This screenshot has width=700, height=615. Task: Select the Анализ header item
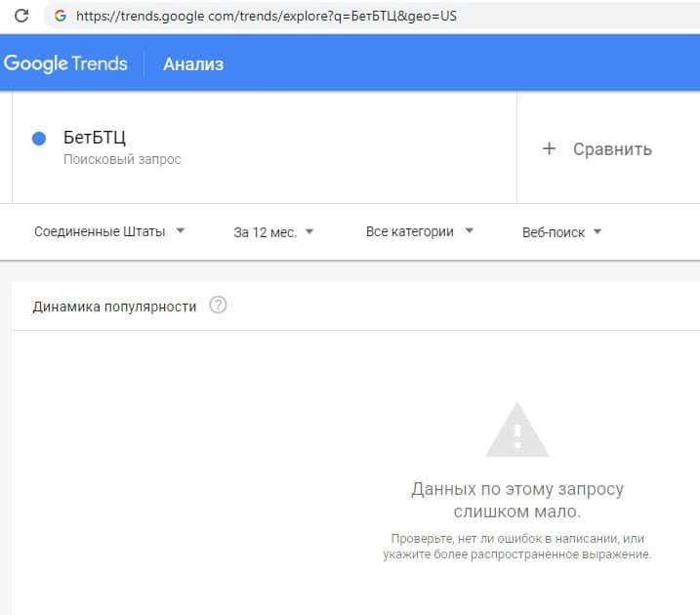point(193,64)
